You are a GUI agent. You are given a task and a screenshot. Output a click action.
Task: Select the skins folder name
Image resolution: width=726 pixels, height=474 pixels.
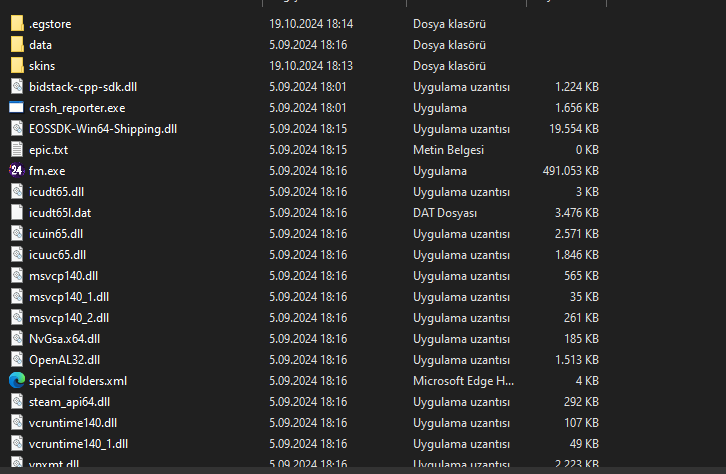click(42, 66)
